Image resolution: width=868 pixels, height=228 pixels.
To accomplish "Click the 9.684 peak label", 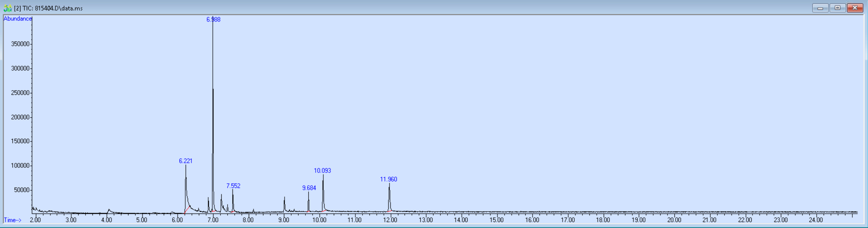I will click(309, 188).
